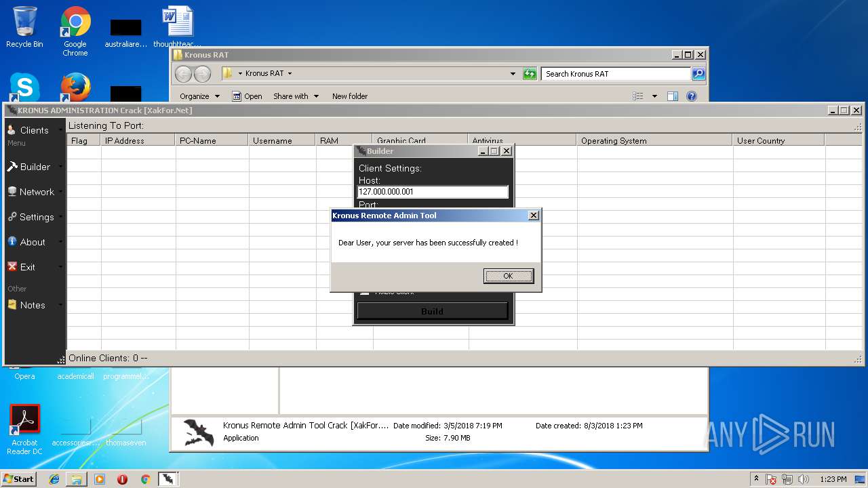Open the Builder sidebar item with hammer icon
This screenshot has width=868, height=488.
(x=34, y=167)
